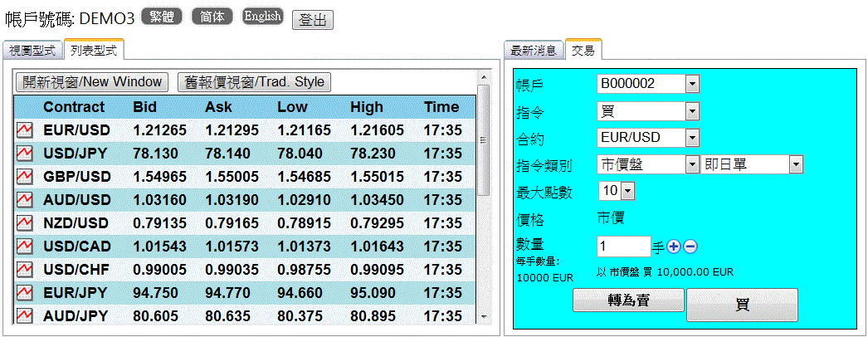Click the 數量 quantity input field
868x337 pixels.
pos(623,247)
